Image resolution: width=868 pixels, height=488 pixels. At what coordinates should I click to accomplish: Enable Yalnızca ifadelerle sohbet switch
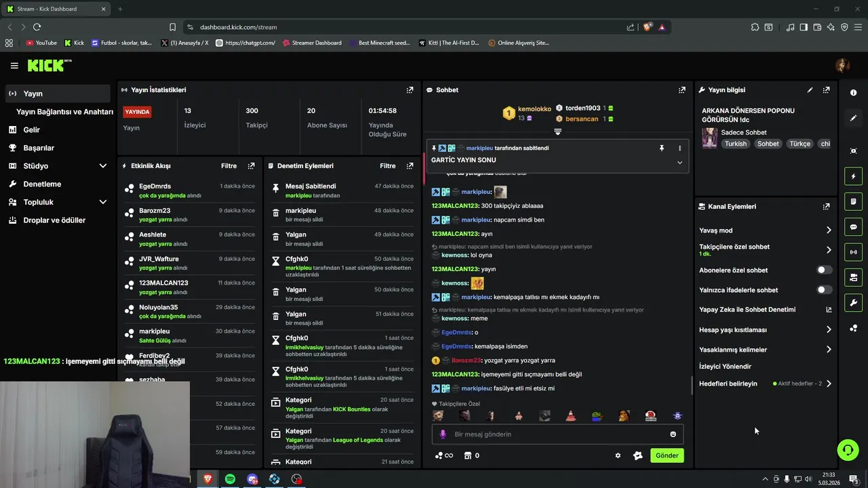point(824,289)
